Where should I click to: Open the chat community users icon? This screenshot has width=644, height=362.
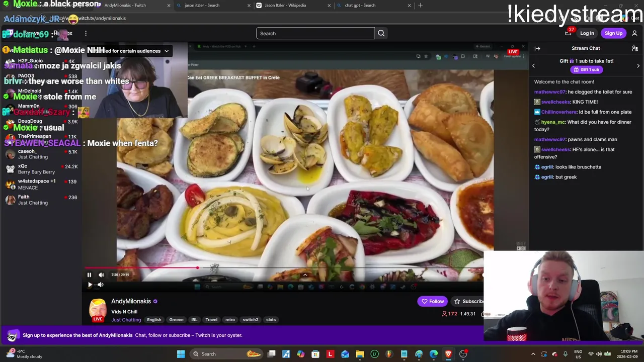coord(635,48)
